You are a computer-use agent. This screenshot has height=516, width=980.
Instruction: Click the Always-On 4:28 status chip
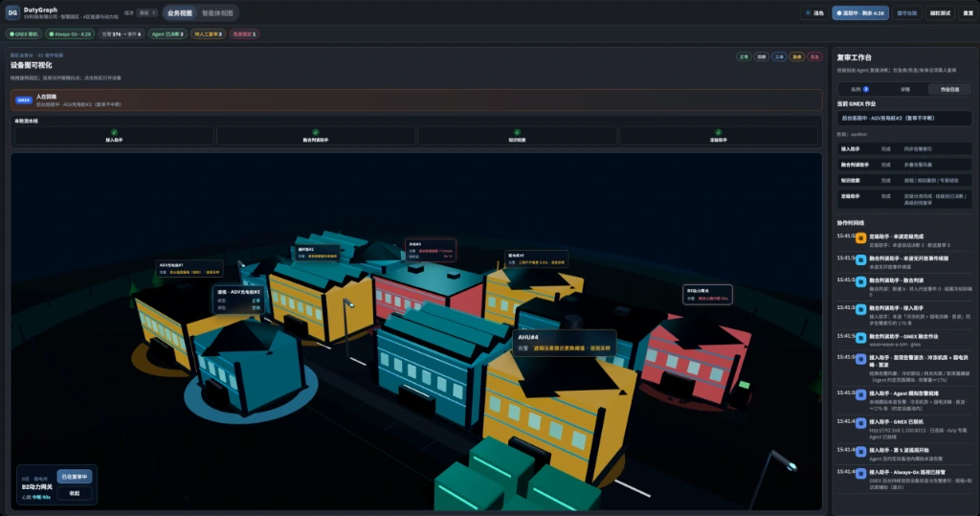pos(70,34)
